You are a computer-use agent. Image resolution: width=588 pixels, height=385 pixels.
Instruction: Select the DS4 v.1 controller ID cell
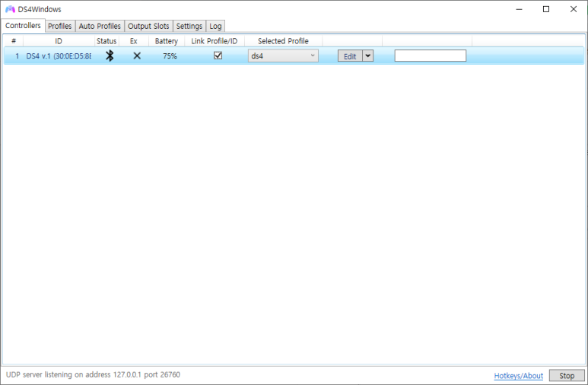pyautogui.click(x=59, y=56)
